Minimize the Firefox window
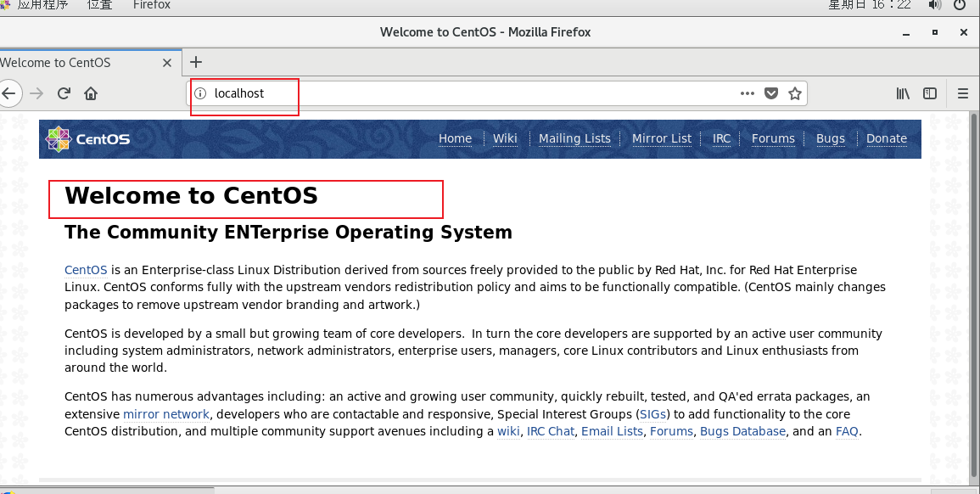Viewport: 980px width, 494px height. click(906, 32)
